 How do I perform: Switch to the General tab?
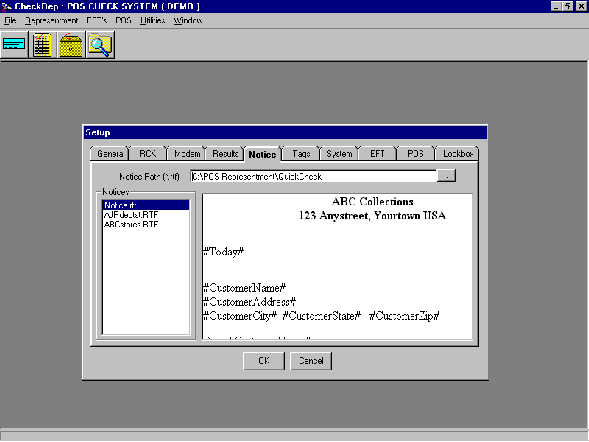pos(110,154)
